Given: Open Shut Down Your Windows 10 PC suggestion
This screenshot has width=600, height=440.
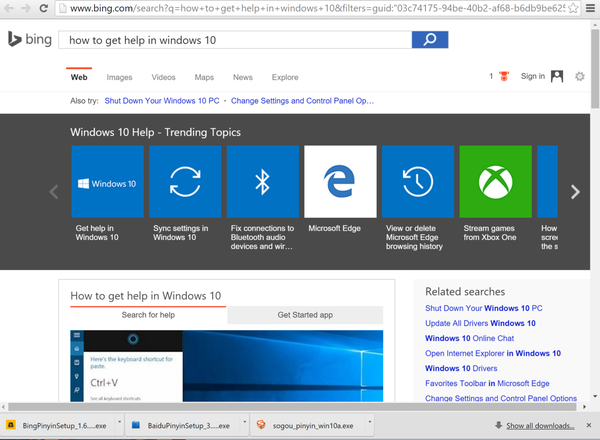Looking at the screenshot, I should point(162,101).
